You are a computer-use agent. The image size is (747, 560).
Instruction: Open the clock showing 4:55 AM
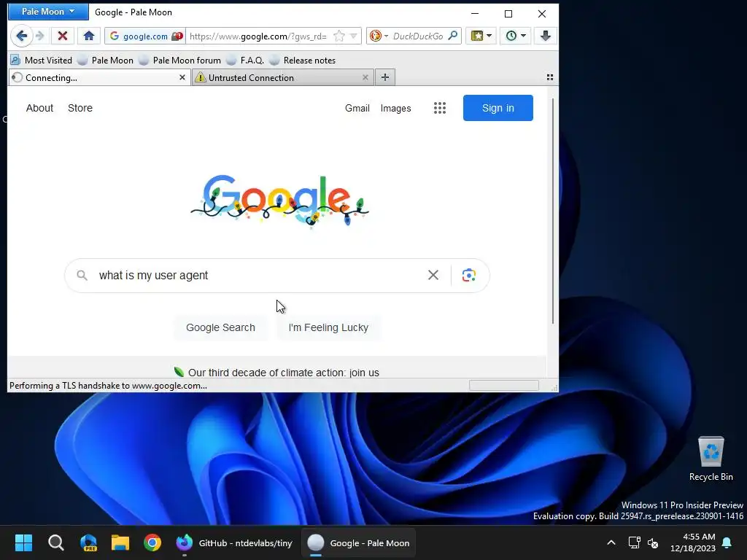[693, 542]
